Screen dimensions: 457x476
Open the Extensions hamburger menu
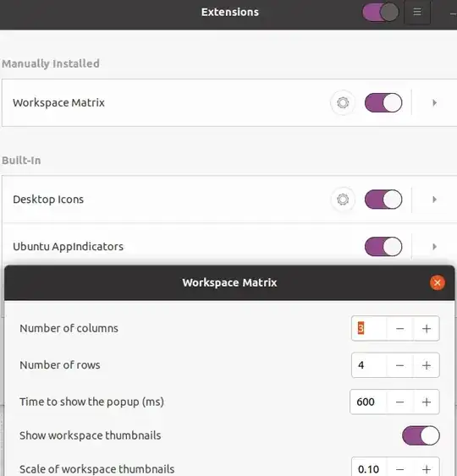click(x=417, y=12)
